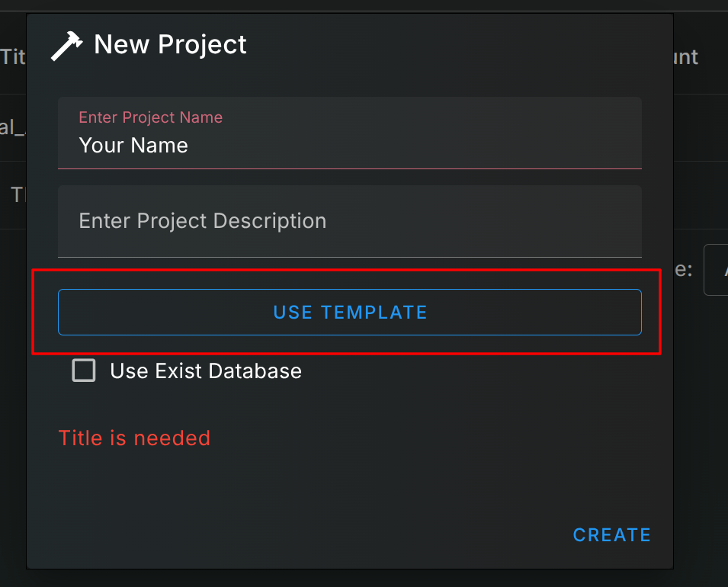The width and height of the screenshot is (728, 587).
Task: Focus the Enter Project Description field
Action: pos(349,221)
